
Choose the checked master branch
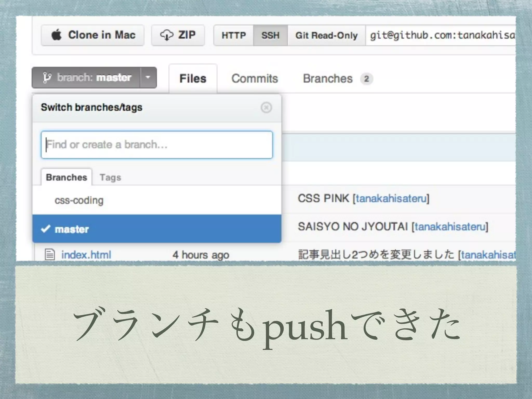[157, 229]
